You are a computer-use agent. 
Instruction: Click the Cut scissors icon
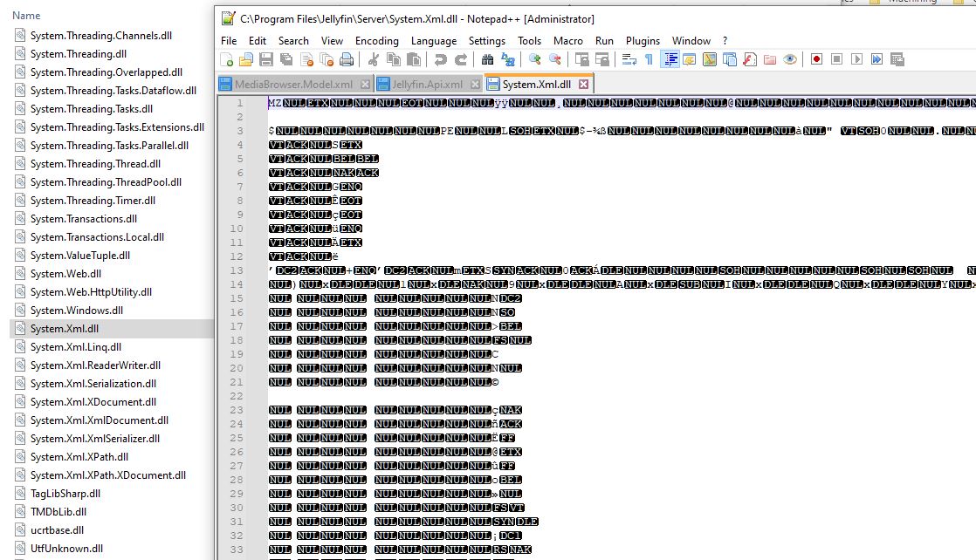coord(373,59)
